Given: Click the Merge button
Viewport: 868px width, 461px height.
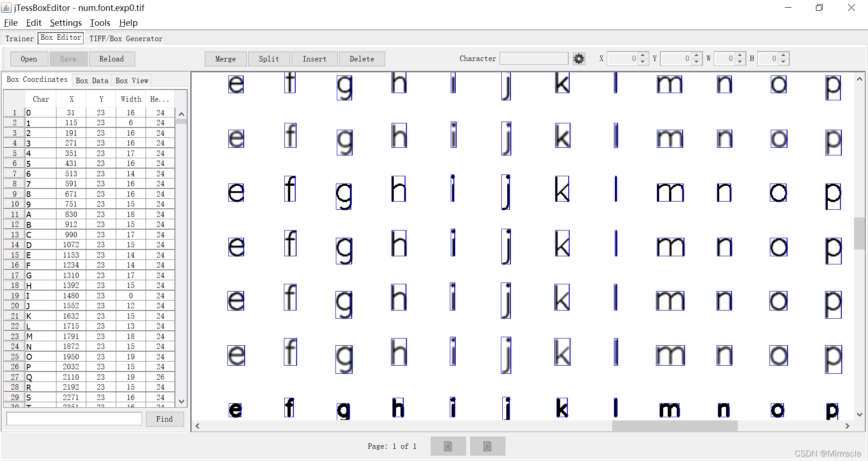Looking at the screenshot, I should [226, 59].
